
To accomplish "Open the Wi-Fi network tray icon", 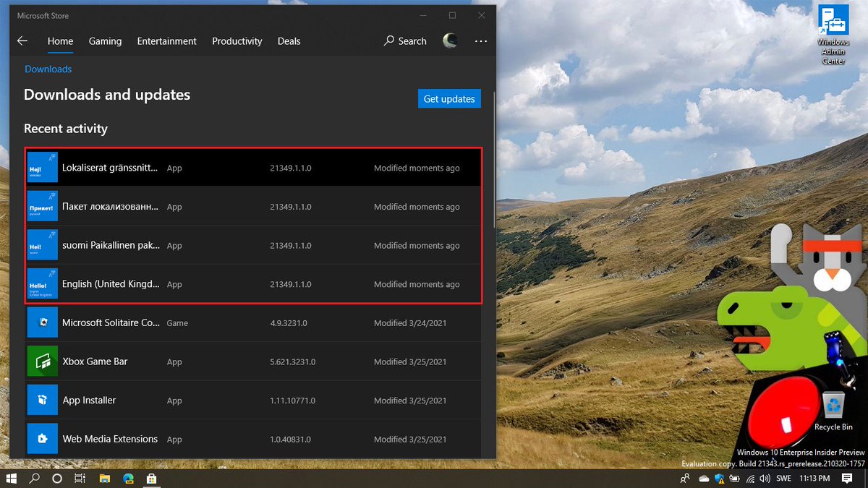I will tap(750, 479).
